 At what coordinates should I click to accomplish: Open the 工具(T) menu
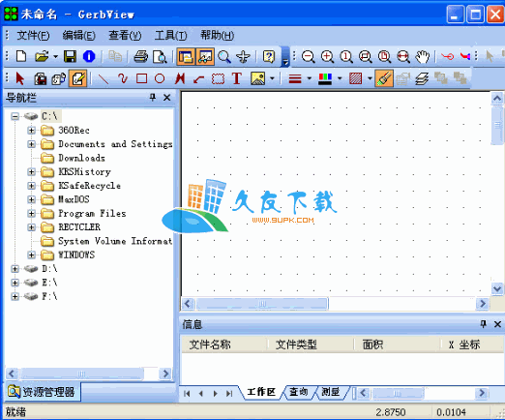point(171,35)
